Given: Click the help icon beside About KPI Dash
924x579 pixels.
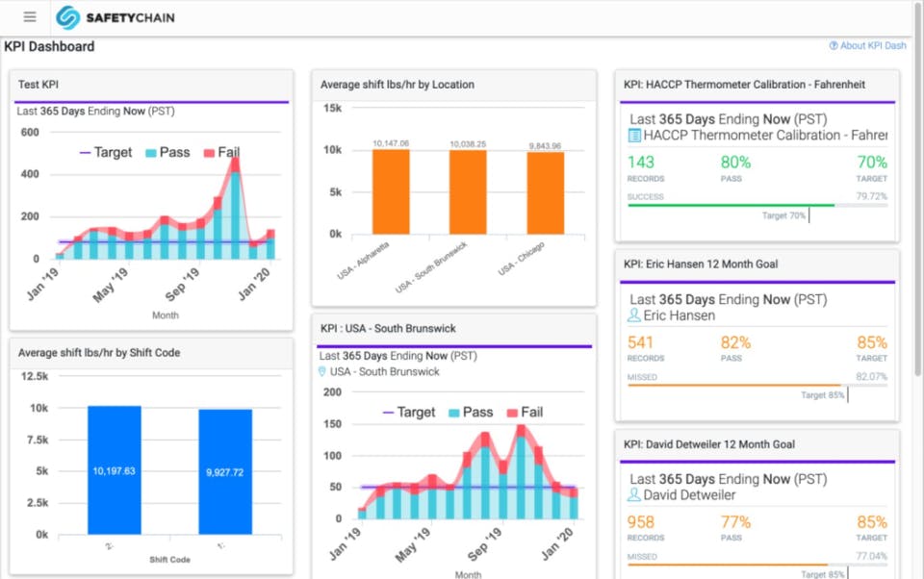Looking at the screenshot, I should 834,45.
